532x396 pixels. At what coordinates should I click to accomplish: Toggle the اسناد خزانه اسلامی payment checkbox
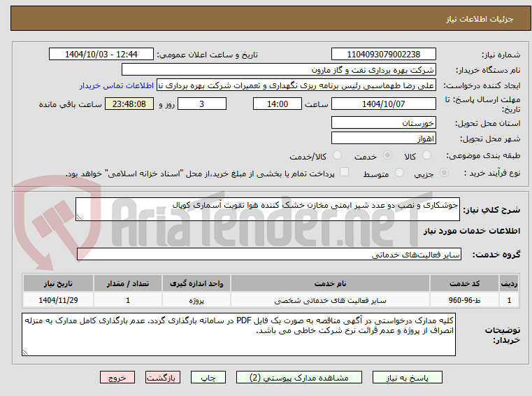(344, 172)
